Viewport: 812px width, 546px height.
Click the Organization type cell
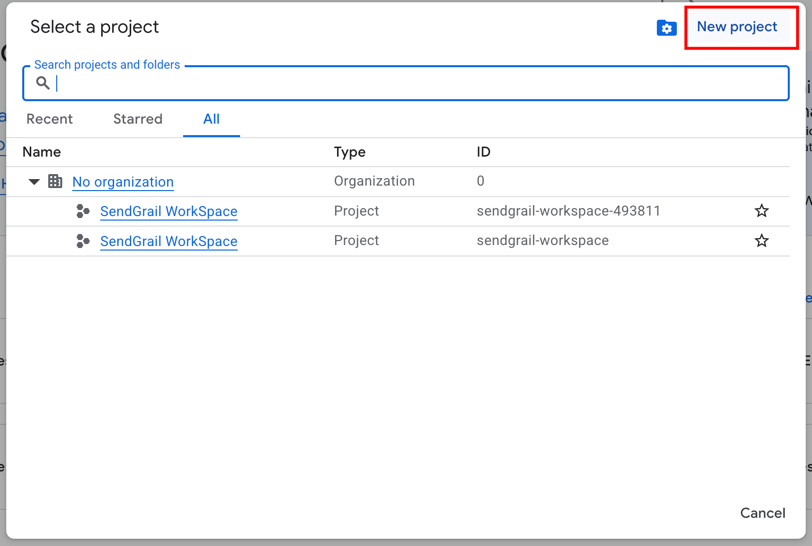click(374, 181)
